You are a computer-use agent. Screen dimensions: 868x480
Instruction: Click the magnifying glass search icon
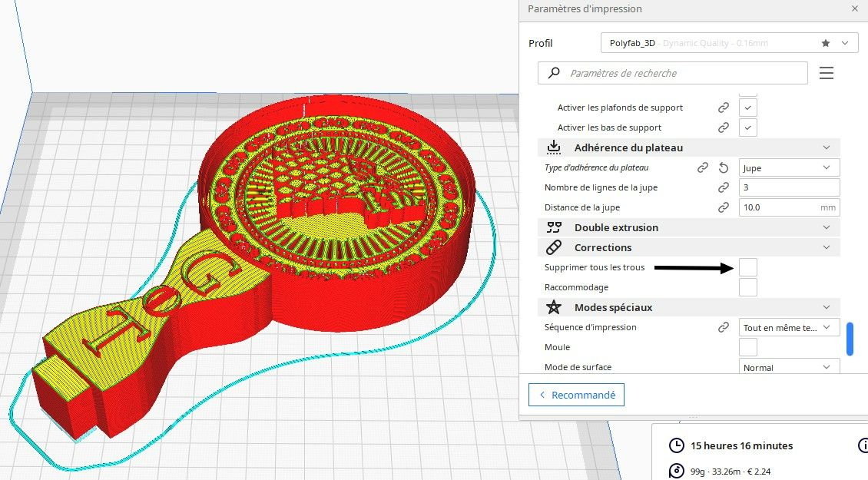[554, 72]
